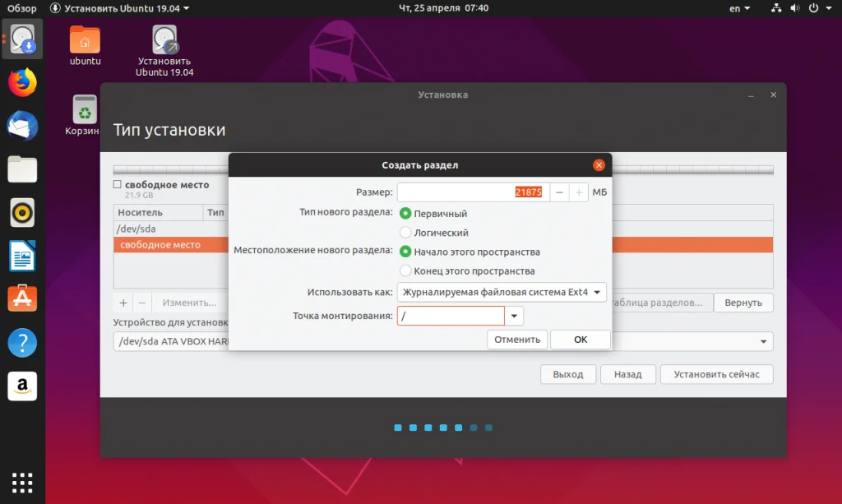Select the Первичный partition type
842x504 pixels.
[405, 214]
